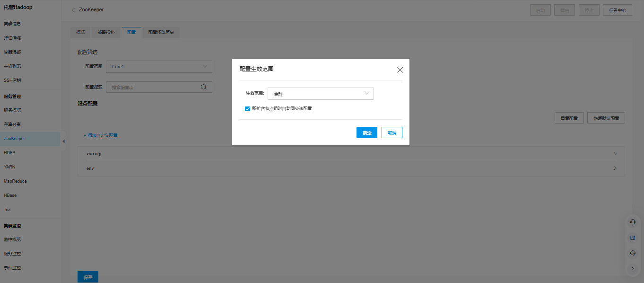
Task: Open the 配置范围 dropdown showing Core1
Action: click(x=159, y=67)
